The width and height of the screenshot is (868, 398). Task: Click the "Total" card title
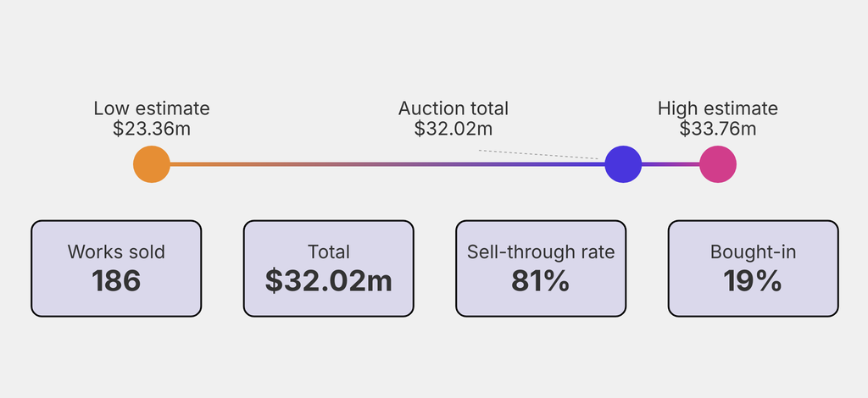click(329, 252)
